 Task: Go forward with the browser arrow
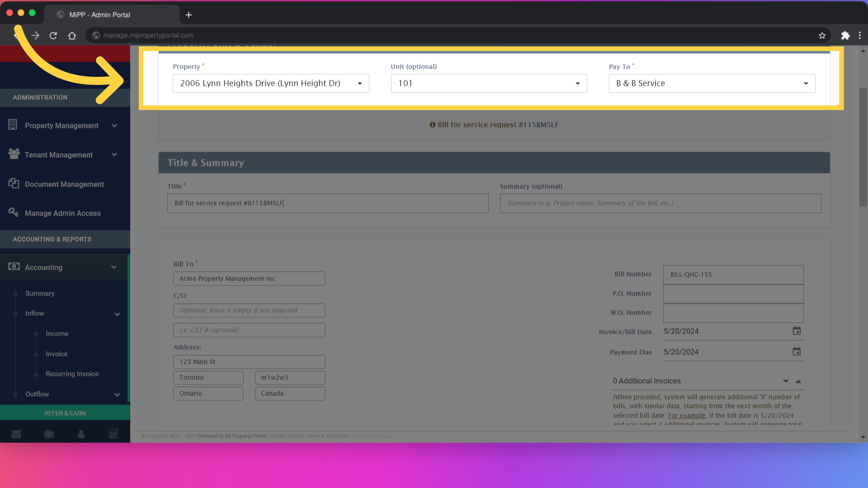pos(35,35)
